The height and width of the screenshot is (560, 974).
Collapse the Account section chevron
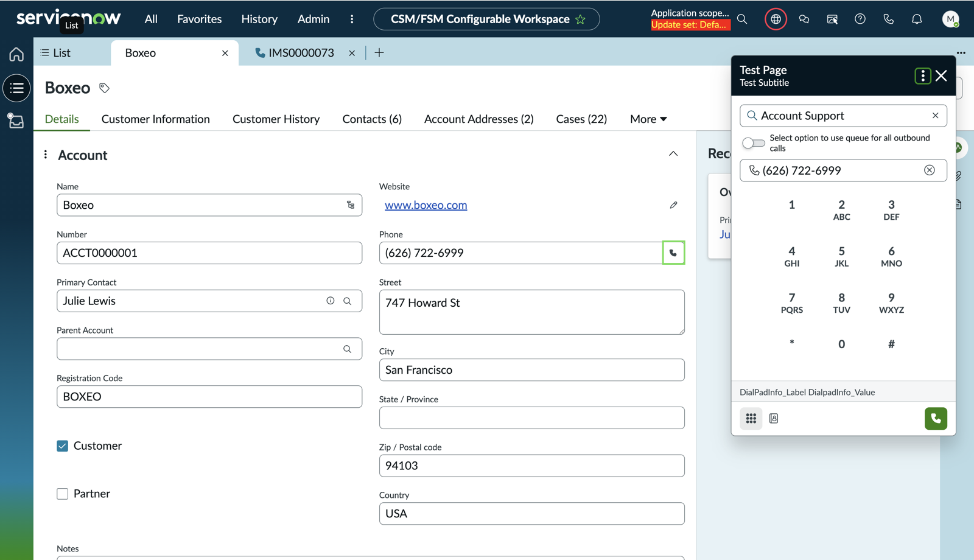click(x=673, y=154)
